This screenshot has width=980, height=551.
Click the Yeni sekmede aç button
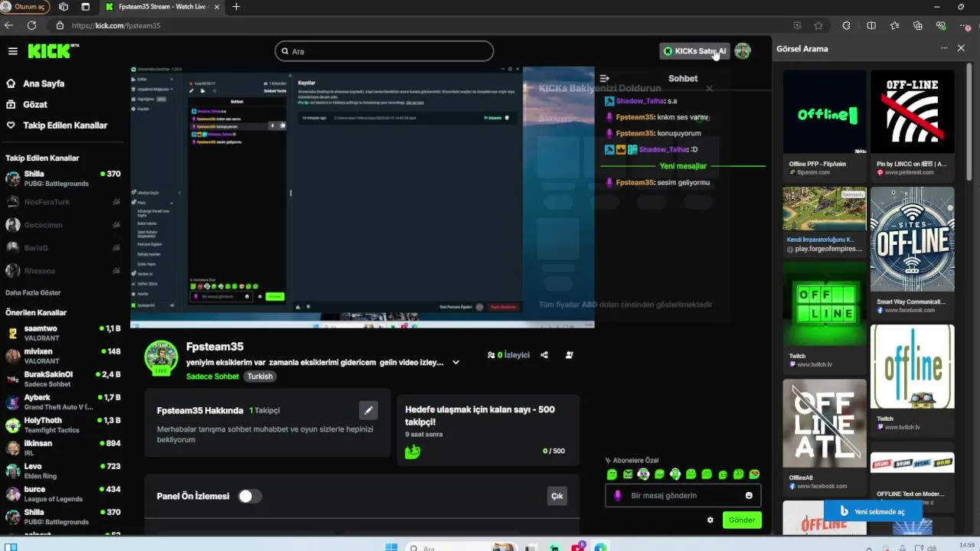point(872,511)
